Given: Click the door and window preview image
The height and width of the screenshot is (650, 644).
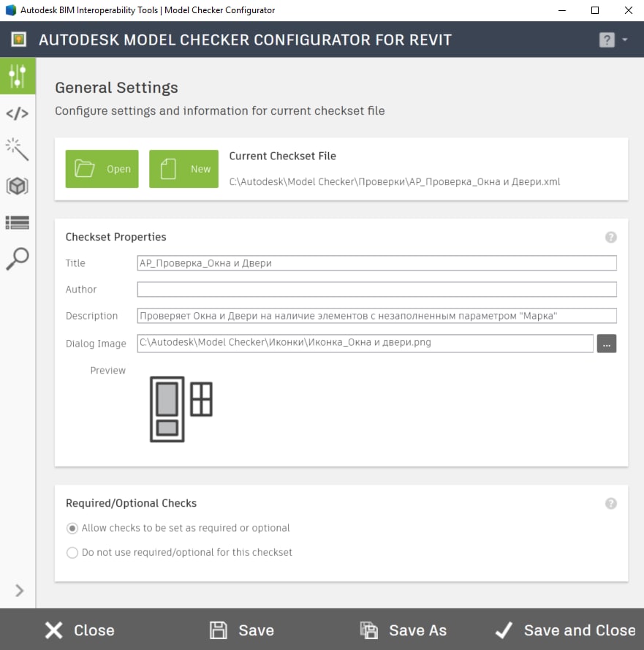Looking at the screenshot, I should coord(181,409).
